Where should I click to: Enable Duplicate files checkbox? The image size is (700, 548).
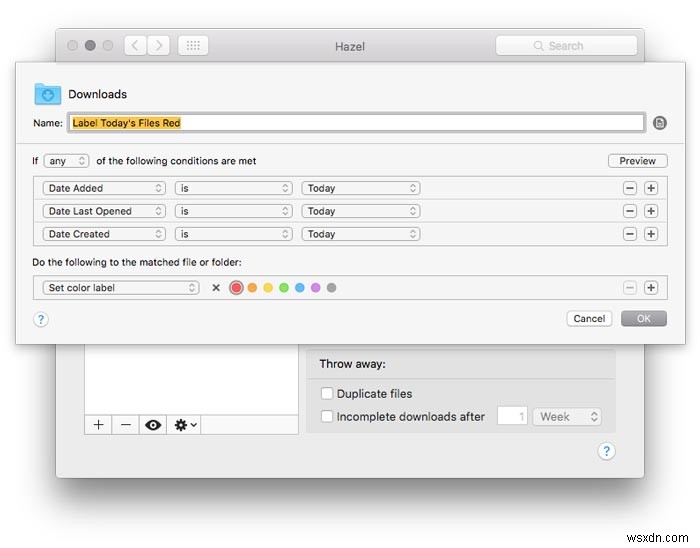click(x=327, y=393)
